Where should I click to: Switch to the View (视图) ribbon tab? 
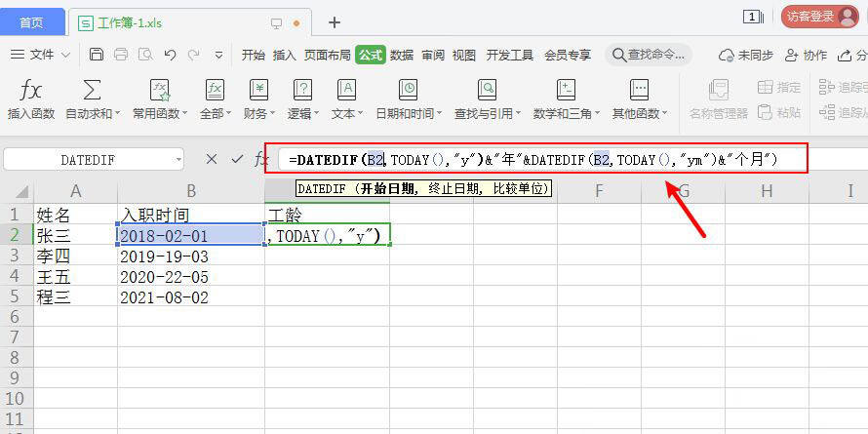click(464, 55)
